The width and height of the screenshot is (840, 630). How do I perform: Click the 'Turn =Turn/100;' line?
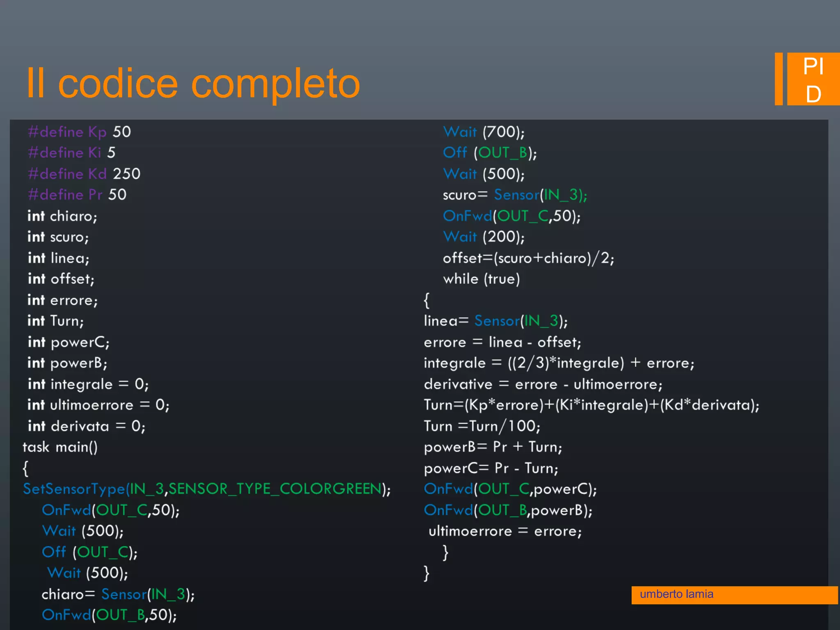pos(482,427)
